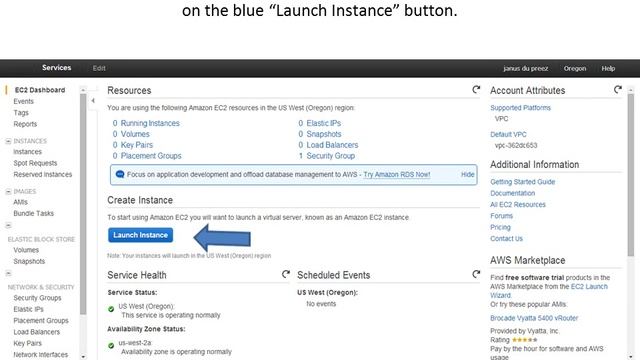Collapse the Elastic Block Store section
This screenshot has height=360, width=640.
coord(8,225)
